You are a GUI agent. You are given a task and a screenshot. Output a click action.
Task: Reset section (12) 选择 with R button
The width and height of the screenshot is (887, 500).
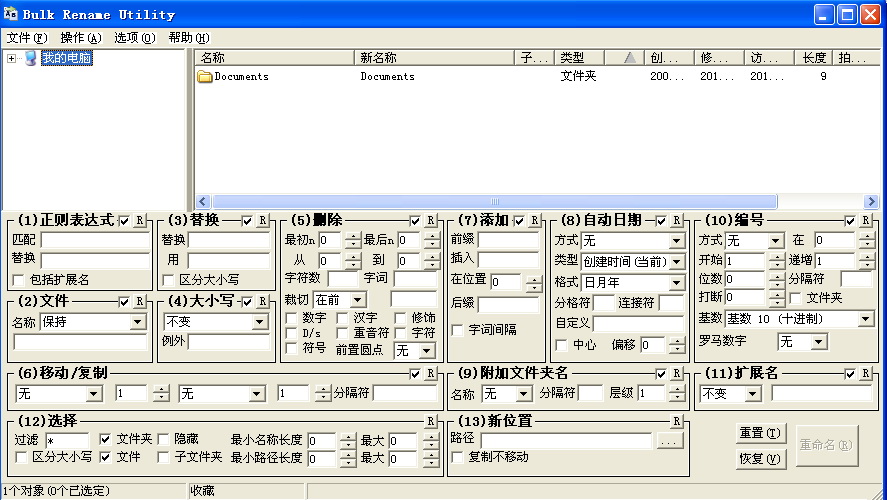[x=430, y=421]
